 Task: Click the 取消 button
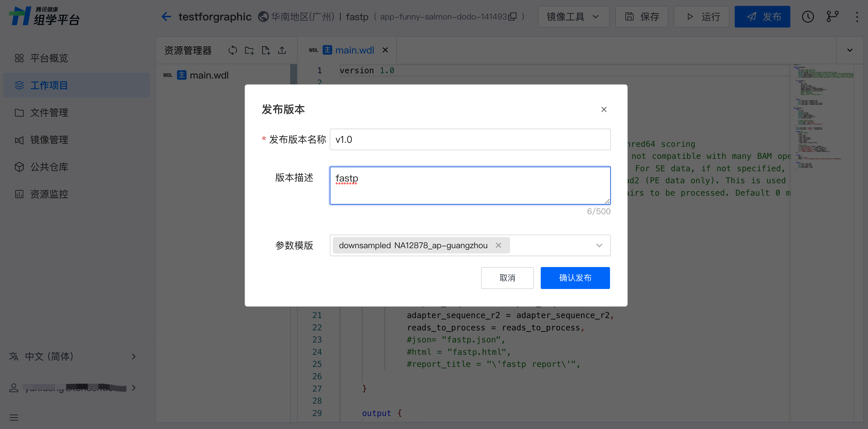(x=507, y=278)
